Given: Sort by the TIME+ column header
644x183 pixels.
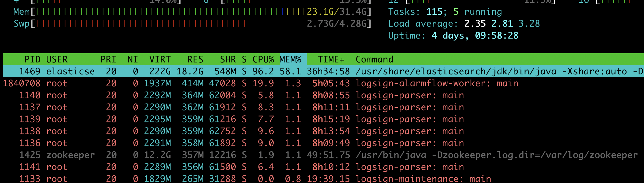Looking at the screenshot, I should pyautogui.click(x=331, y=59).
